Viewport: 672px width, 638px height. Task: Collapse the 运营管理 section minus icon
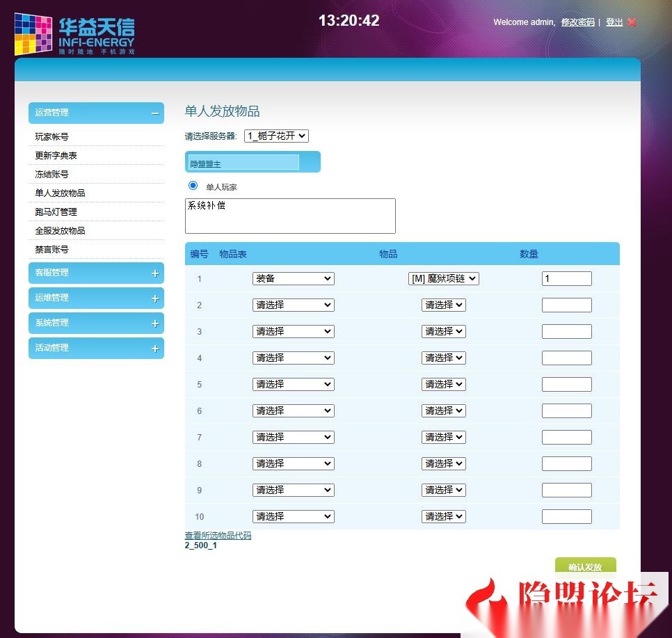(155, 113)
